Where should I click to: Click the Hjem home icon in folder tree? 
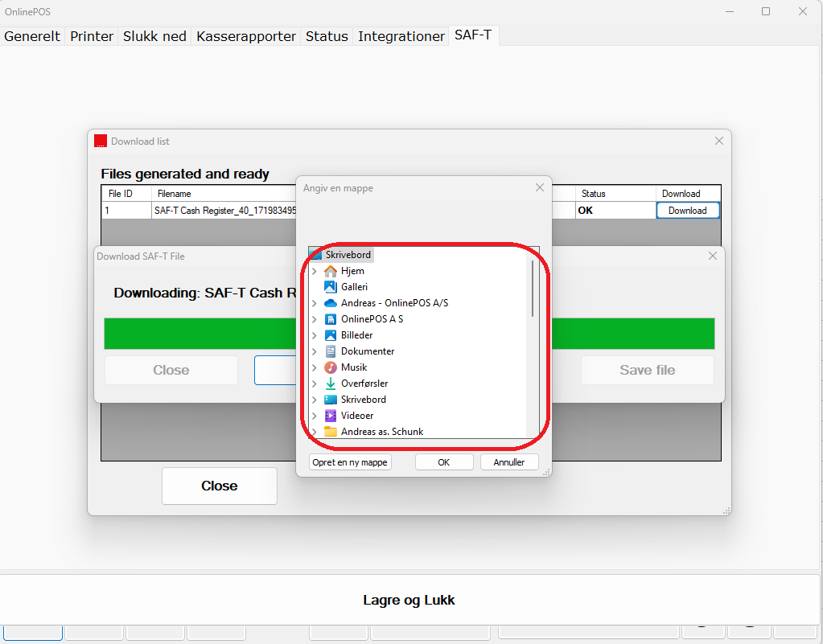(x=330, y=271)
